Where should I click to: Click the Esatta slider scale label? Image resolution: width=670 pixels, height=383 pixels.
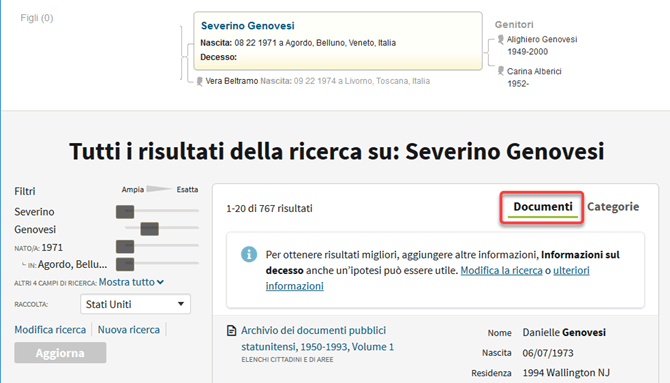click(x=187, y=189)
